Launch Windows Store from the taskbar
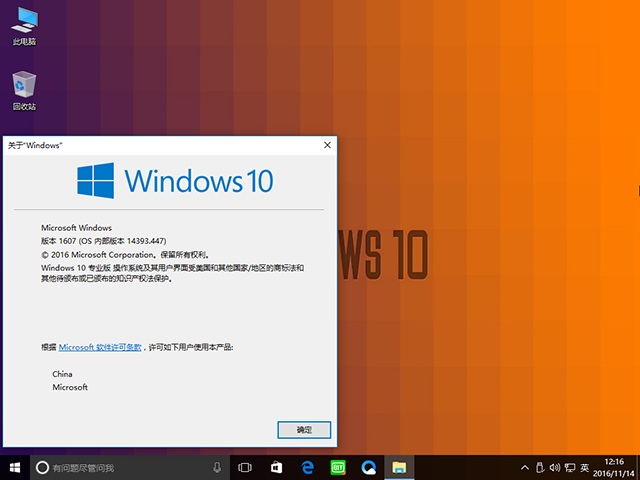 277,467
